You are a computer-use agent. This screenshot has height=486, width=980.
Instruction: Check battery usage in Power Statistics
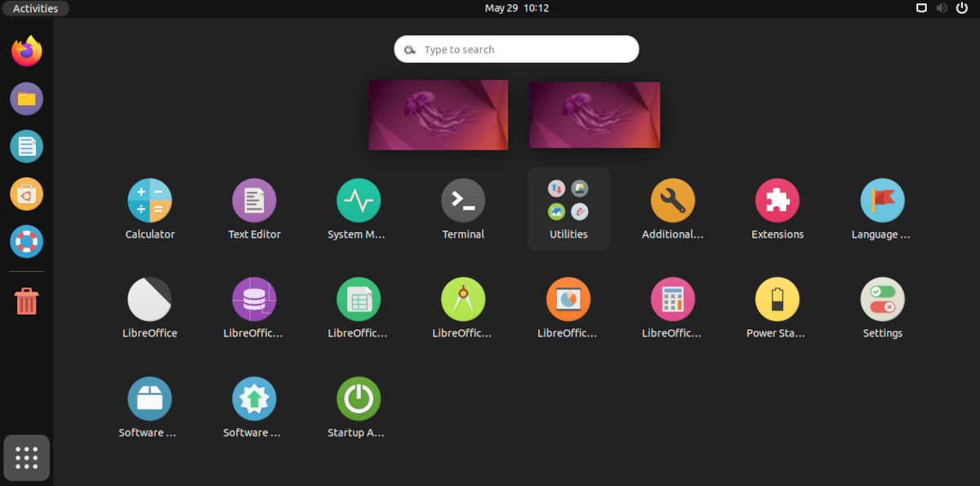coord(777,299)
